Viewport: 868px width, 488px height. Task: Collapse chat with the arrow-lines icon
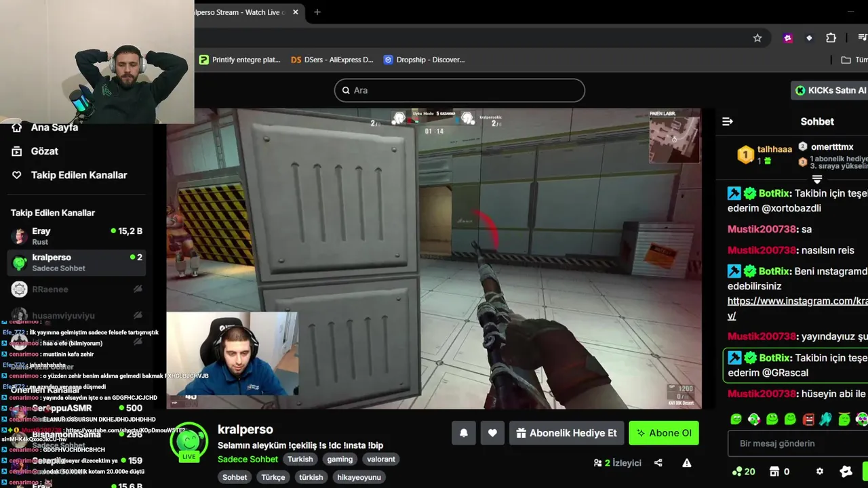[728, 121]
